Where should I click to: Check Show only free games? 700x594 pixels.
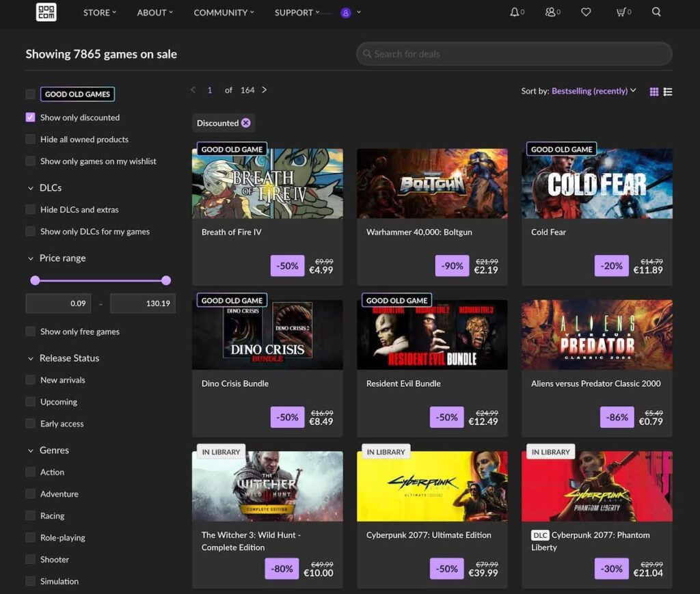[x=30, y=331]
